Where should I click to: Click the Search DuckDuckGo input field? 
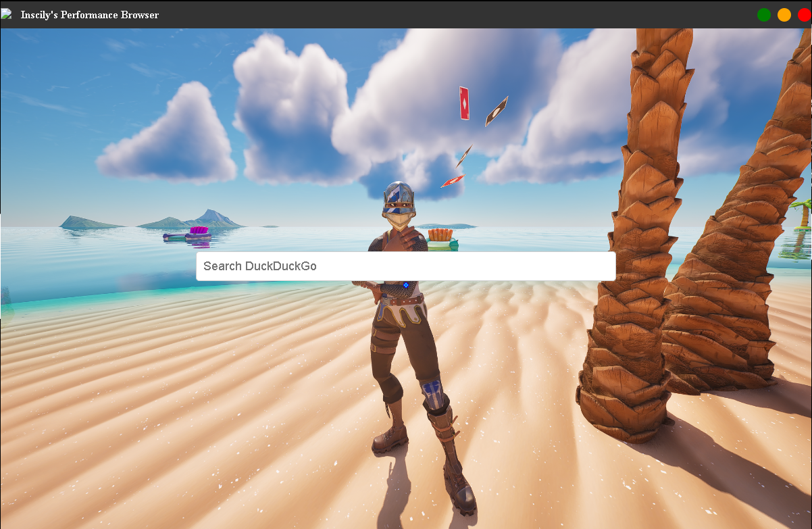[x=406, y=266]
